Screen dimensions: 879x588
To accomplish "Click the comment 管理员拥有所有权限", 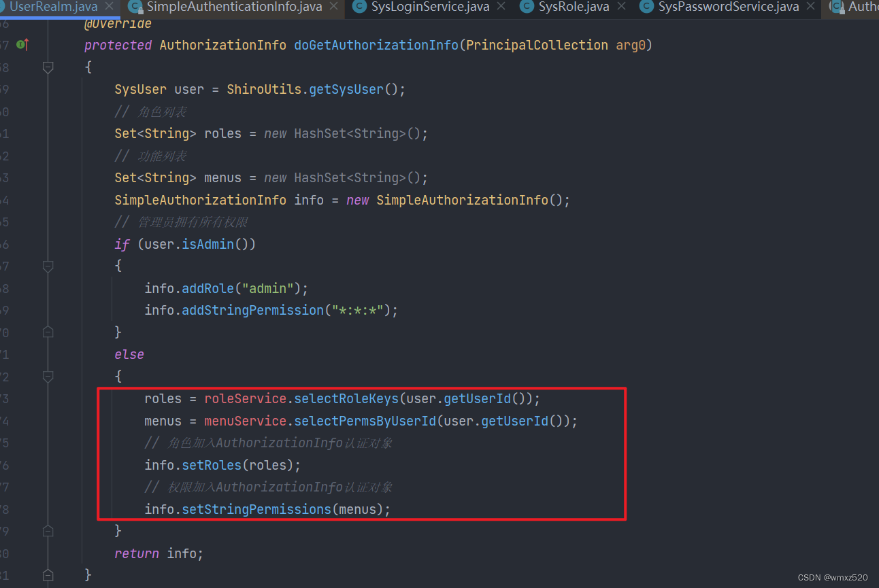I will (x=182, y=222).
